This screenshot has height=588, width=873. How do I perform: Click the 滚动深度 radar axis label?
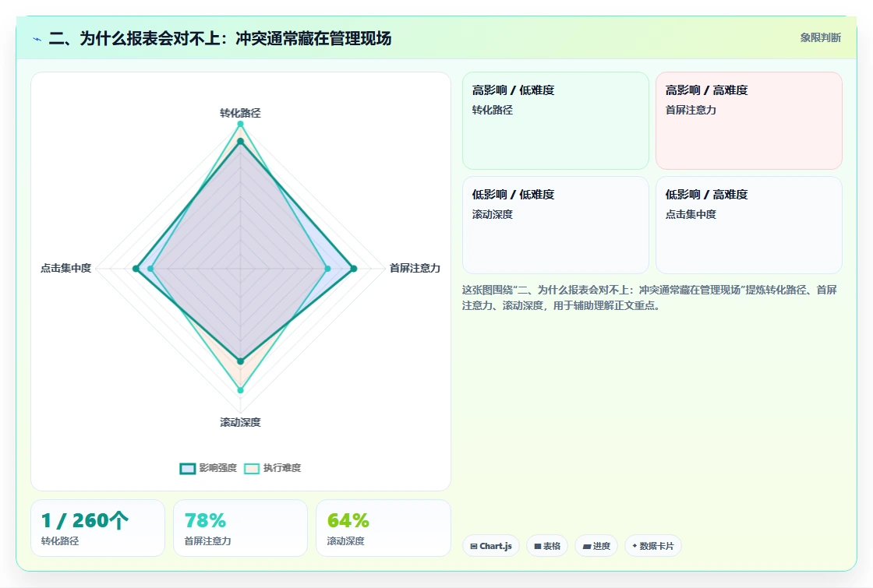(241, 422)
